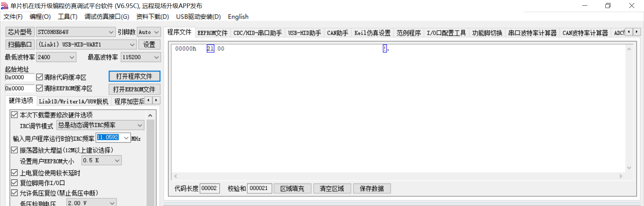This screenshot has height=206, width=644.
Task: Open 文件(F) menu
Action: pyautogui.click(x=13, y=17)
